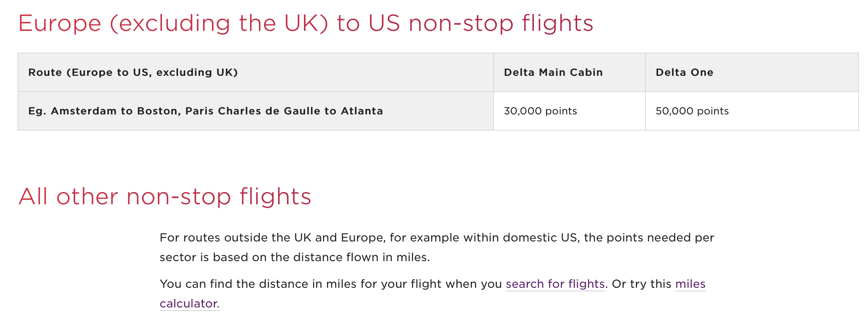The height and width of the screenshot is (325, 868).
Task: Open the search for flights link
Action: [555, 284]
